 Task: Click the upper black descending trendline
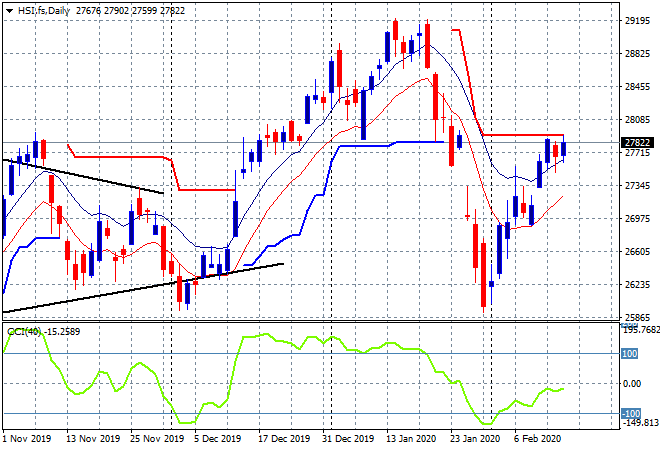click(84, 177)
